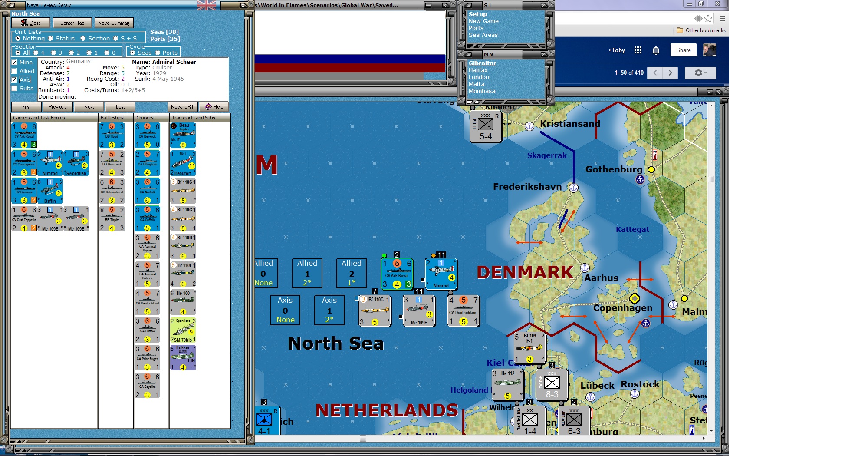This screenshot has height=456, width=868.
Task: Click the map's horizontal scrollbar thumb
Action: 363,439
